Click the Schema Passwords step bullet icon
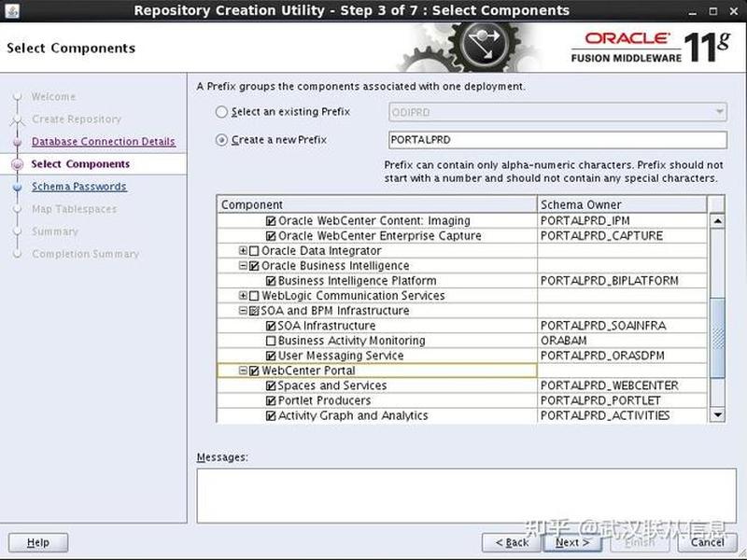The width and height of the screenshot is (747, 560). [18, 188]
